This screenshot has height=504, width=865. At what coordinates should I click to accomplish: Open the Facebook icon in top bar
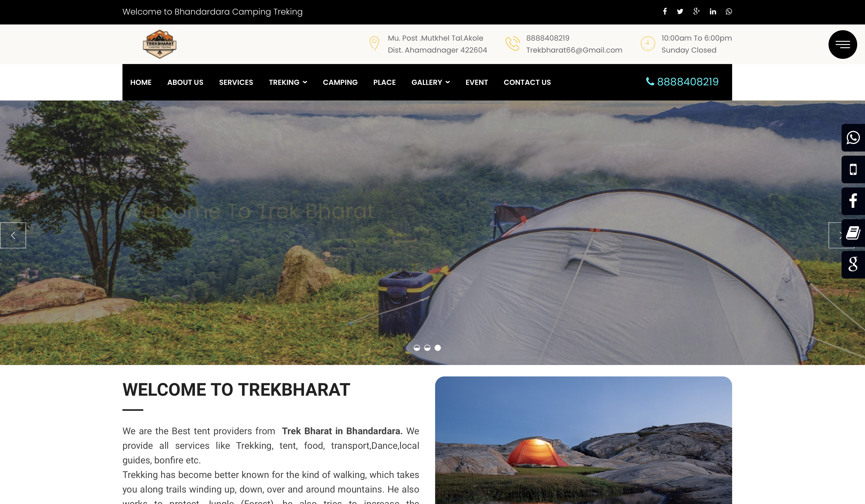(665, 11)
